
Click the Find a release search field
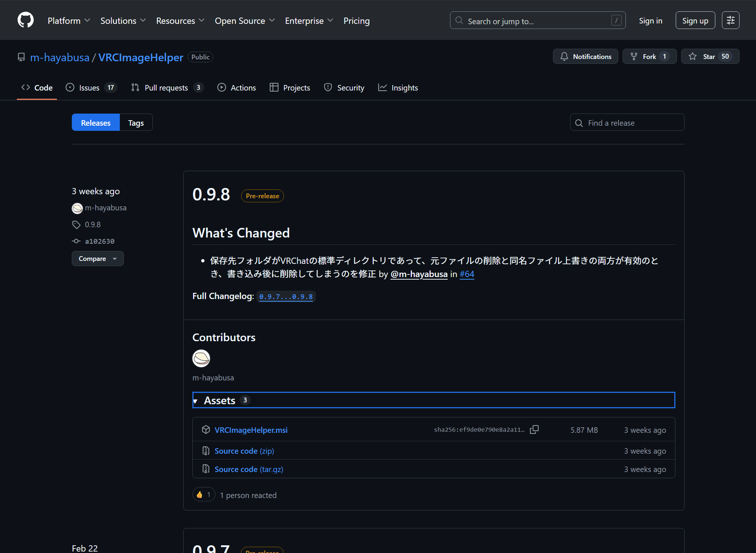(627, 122)
